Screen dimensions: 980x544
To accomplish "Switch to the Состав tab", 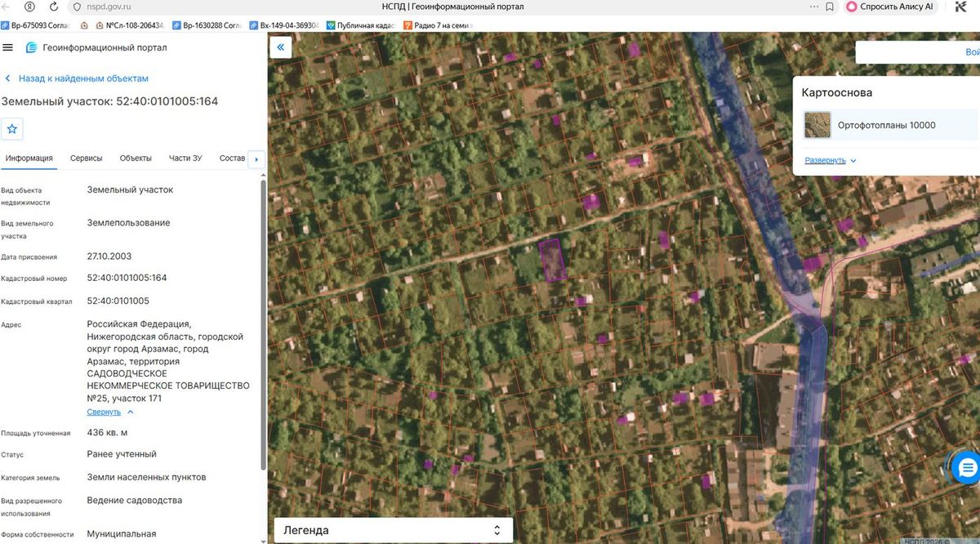I will (x=232, y=158).
